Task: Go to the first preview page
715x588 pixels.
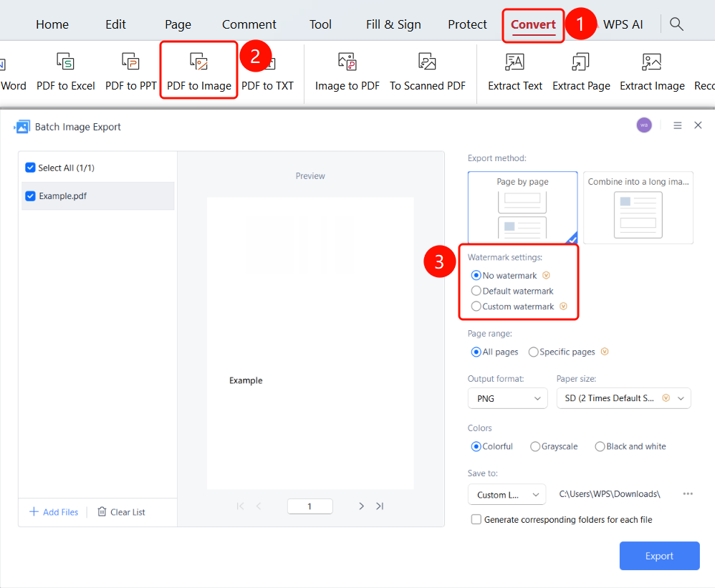Action: tap(240, 506)
